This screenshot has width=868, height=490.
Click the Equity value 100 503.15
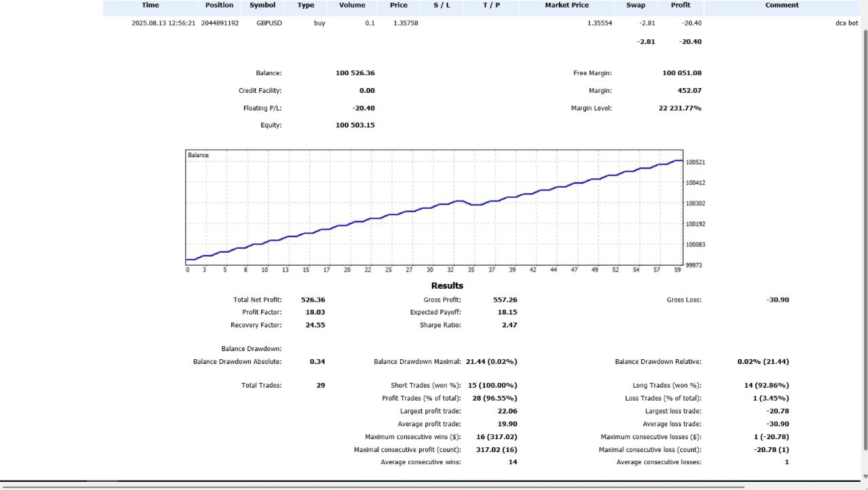355,125
